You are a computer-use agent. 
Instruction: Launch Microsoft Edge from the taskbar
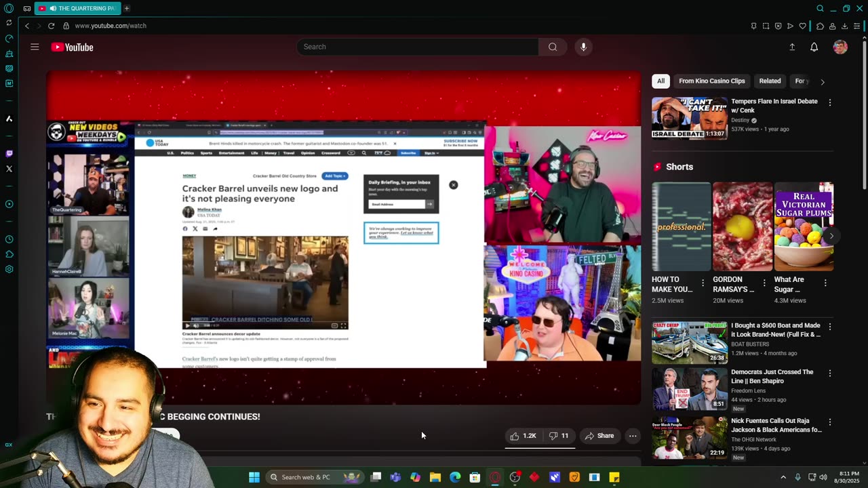coord(455,477)
